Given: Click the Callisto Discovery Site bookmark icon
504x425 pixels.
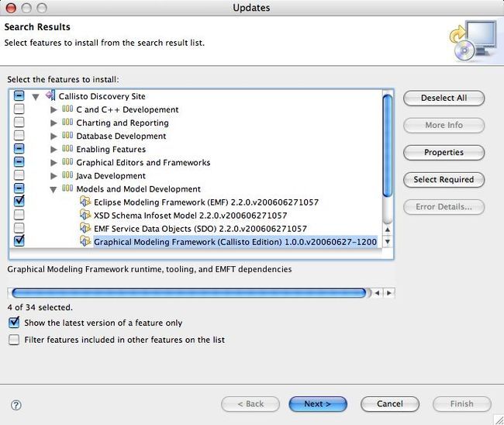Looking at the screenshot, I should 50,95.
